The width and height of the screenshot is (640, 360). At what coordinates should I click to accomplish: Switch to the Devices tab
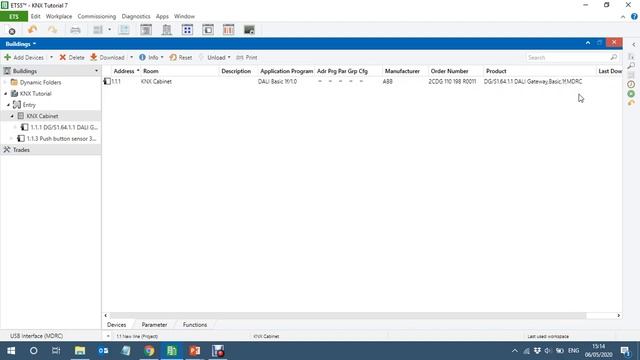[x=116, y=325]
